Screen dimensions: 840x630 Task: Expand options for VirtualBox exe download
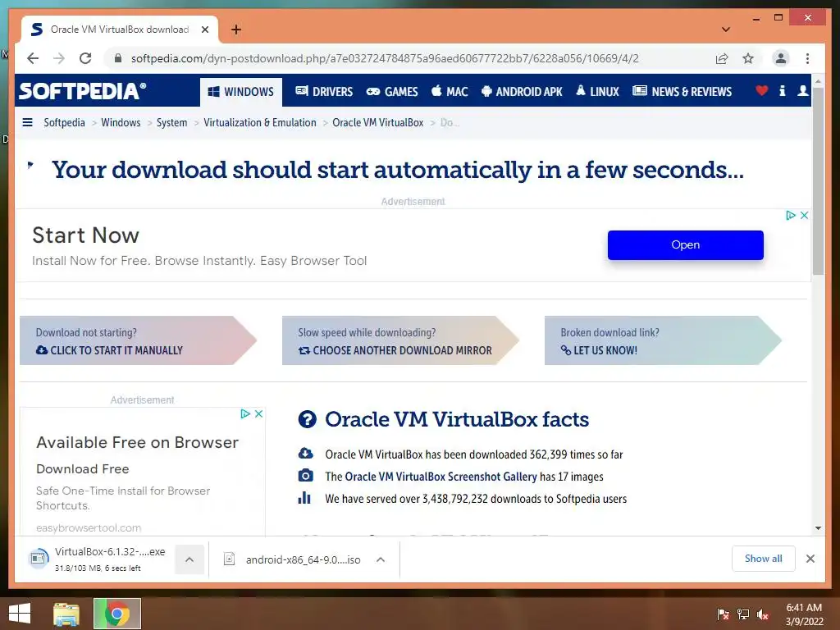(x=189, y=559)
